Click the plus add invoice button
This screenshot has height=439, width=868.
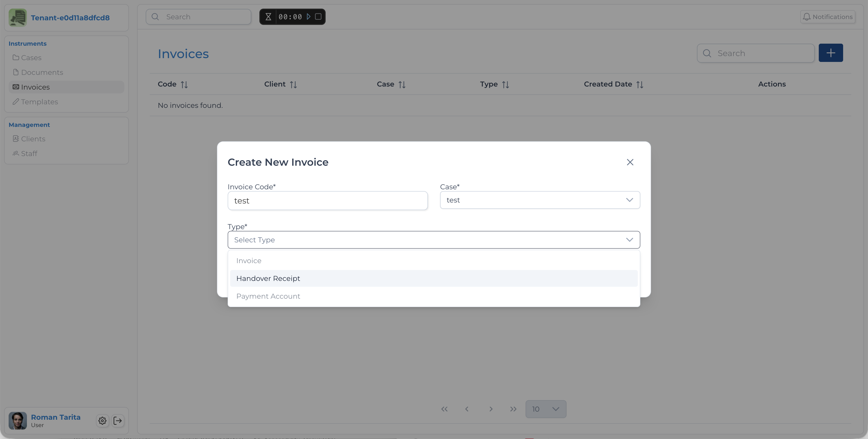[831, 53]
